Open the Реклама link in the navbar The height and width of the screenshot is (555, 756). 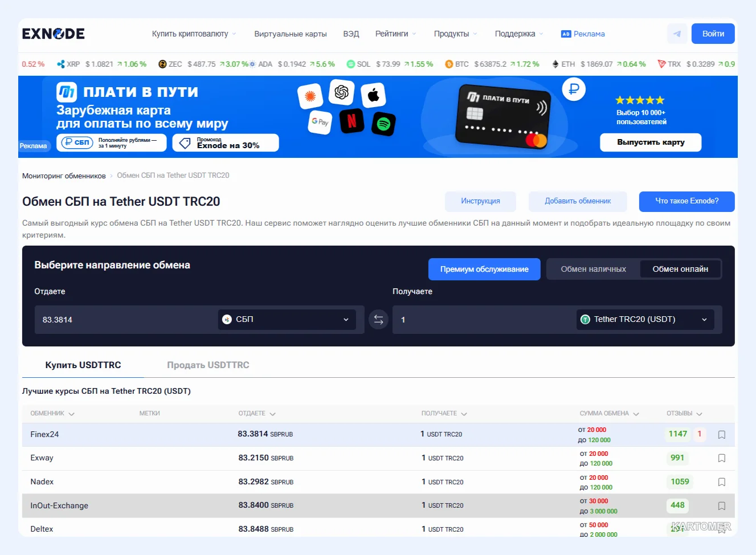583,34
